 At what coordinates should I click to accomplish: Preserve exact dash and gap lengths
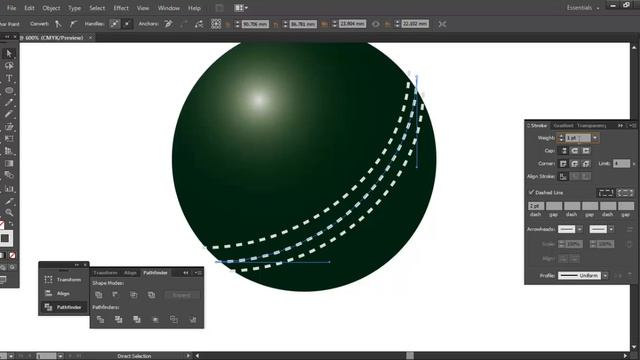tap(606, 192)
